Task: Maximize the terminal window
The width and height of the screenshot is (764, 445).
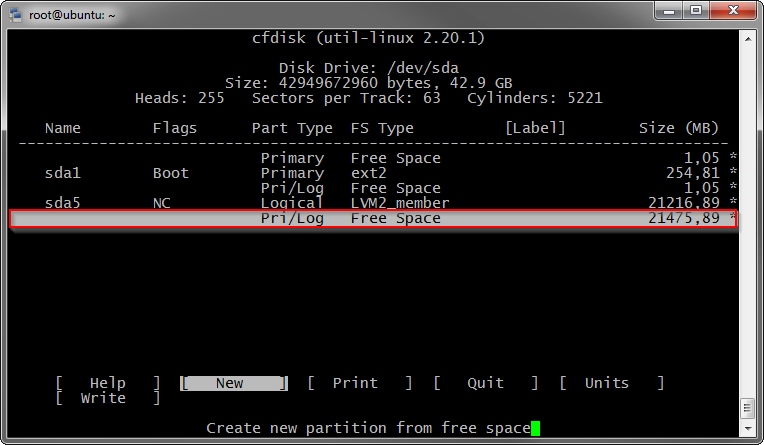Action: pyautogui.click(x=696, y=11)
